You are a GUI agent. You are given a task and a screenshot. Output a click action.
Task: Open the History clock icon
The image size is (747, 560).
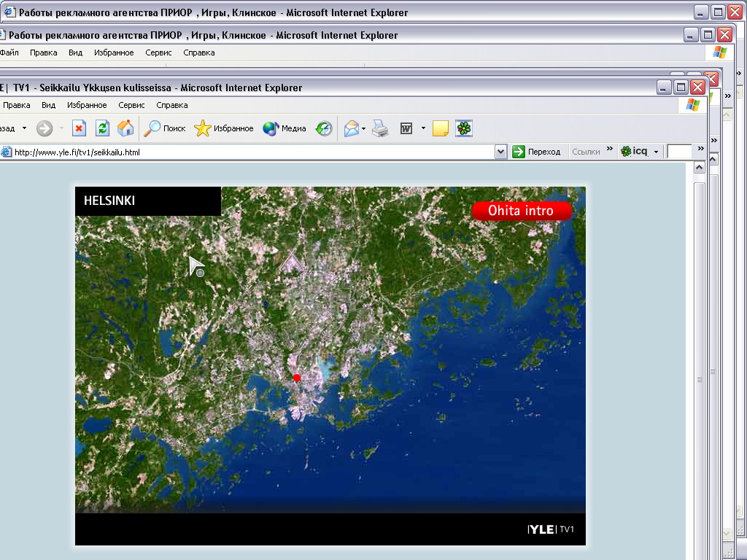[x=324, y=128]
